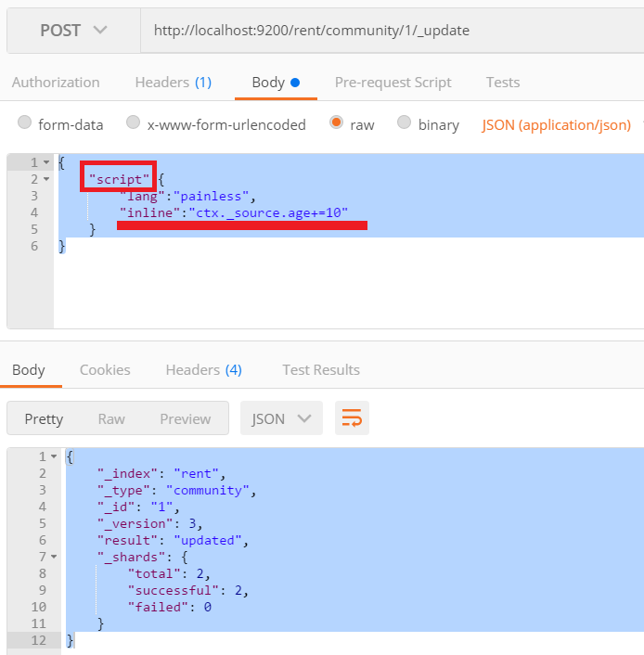The height and width of the screenshot is (655, 644).
Task: Open the POST method dropdown
Action: [73, 31]
